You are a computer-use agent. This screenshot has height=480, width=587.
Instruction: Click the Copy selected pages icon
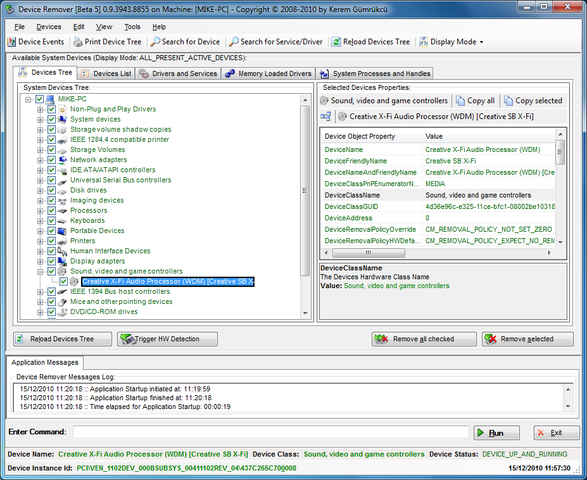click(508, 101)
